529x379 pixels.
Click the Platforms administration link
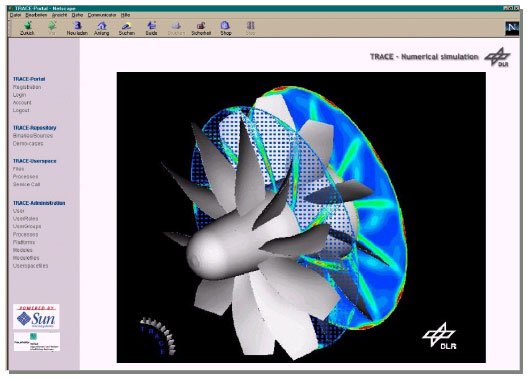coord(24,242)
